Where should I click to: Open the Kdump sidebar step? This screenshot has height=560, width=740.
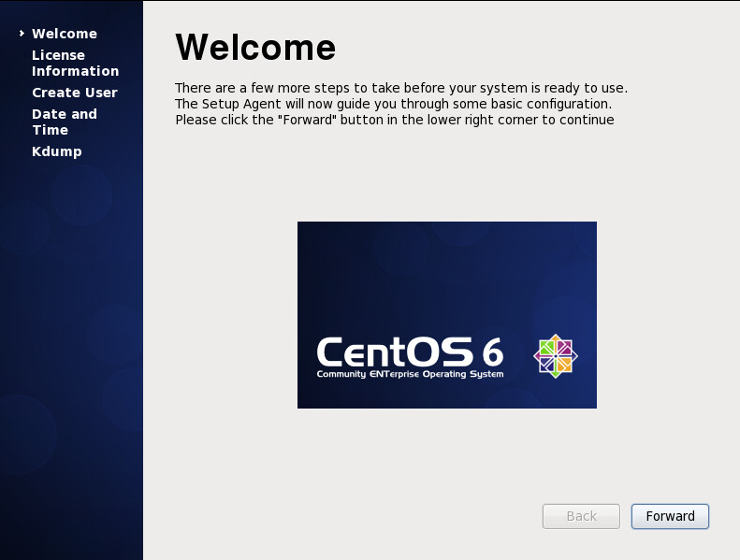click(57, 151)
